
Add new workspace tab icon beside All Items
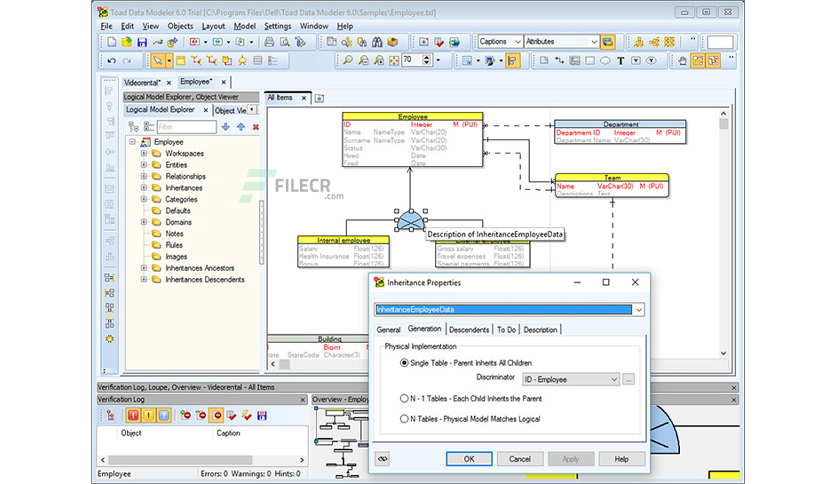319,98
